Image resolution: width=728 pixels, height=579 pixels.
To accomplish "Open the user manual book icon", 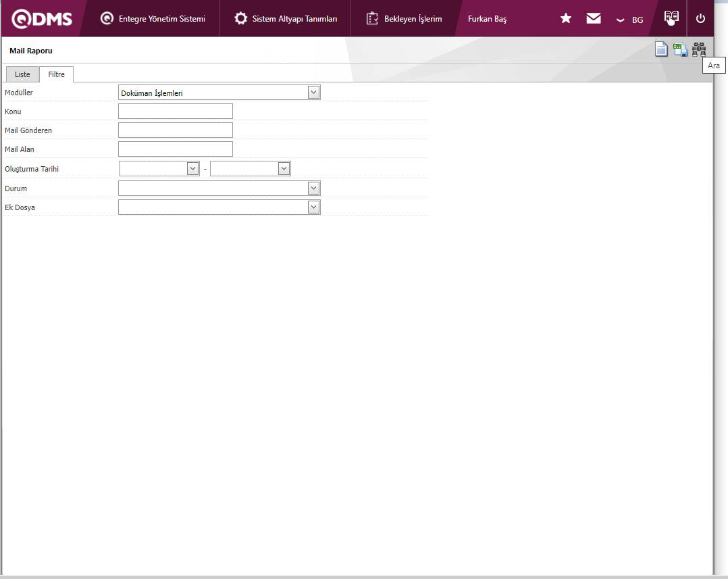I will 671,18.
